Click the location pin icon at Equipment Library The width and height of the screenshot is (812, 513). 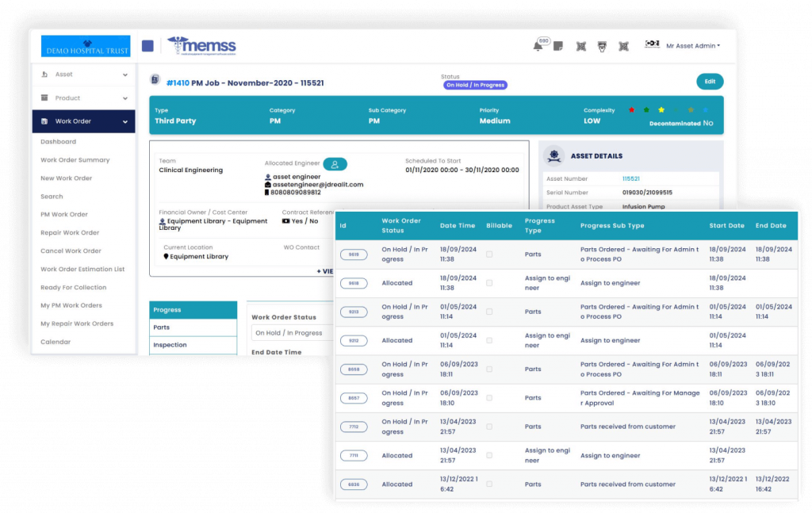(x=166, y=256)
